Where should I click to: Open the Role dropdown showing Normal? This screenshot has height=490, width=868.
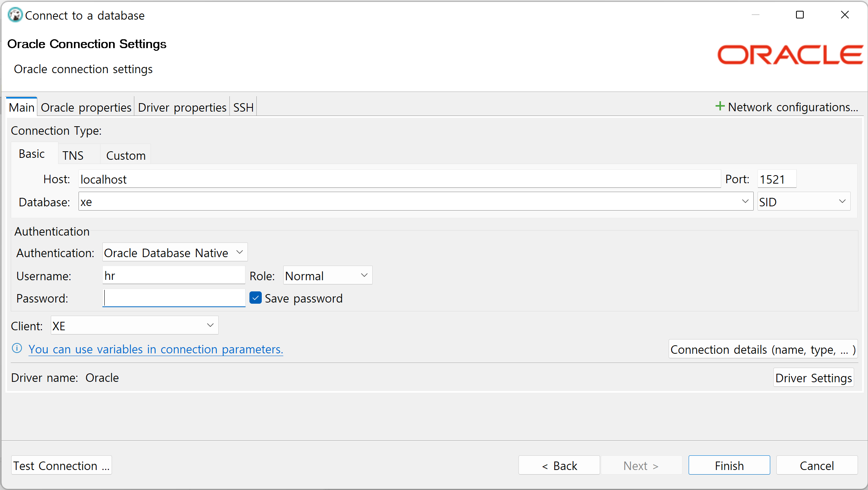point(328,275)
